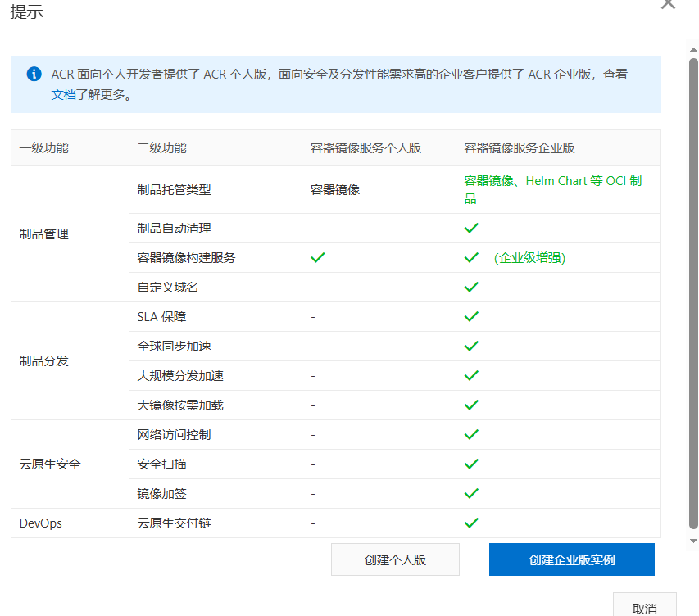Click the enterprise checkmark for 大镜像按需加载

click(471, 405)
